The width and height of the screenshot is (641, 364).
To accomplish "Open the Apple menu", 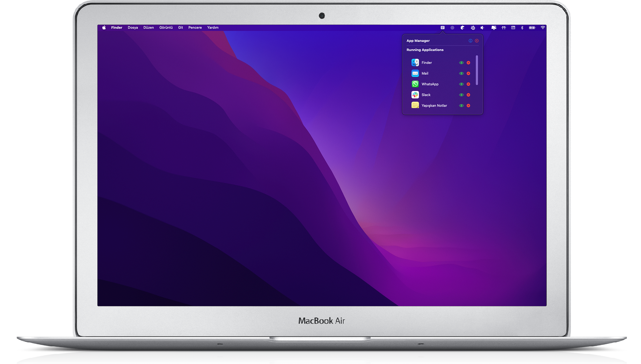I will (104, 28).
